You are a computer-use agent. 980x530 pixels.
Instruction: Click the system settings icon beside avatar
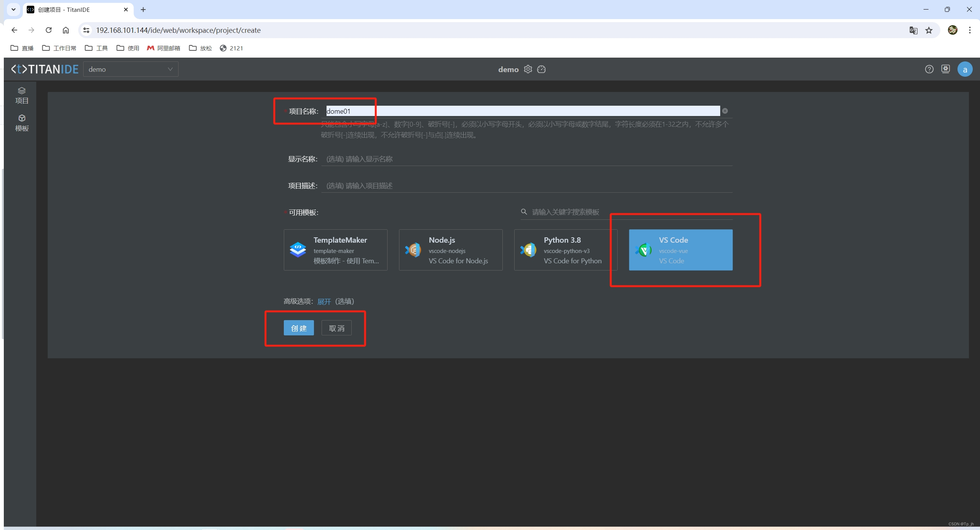click(945, 69)
